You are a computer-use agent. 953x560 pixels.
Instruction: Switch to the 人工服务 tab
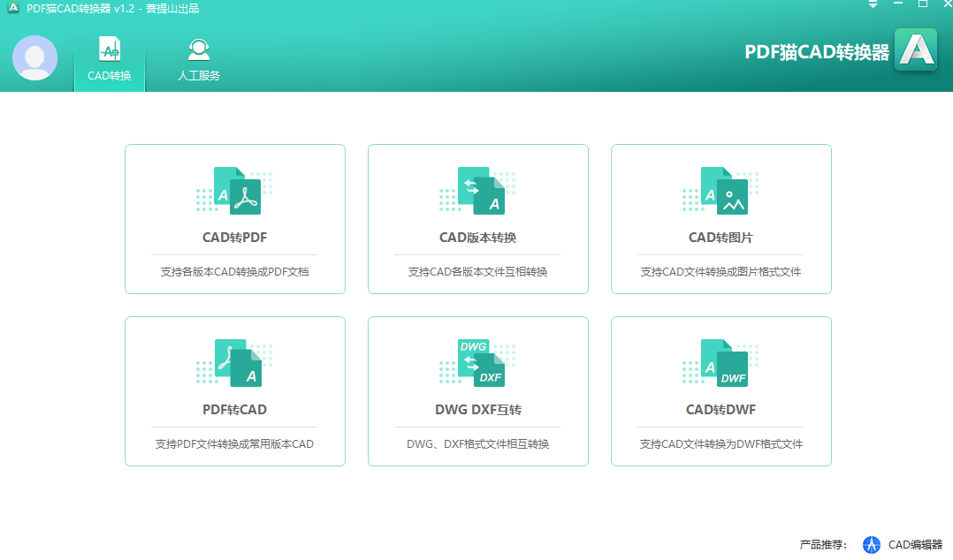198,60
